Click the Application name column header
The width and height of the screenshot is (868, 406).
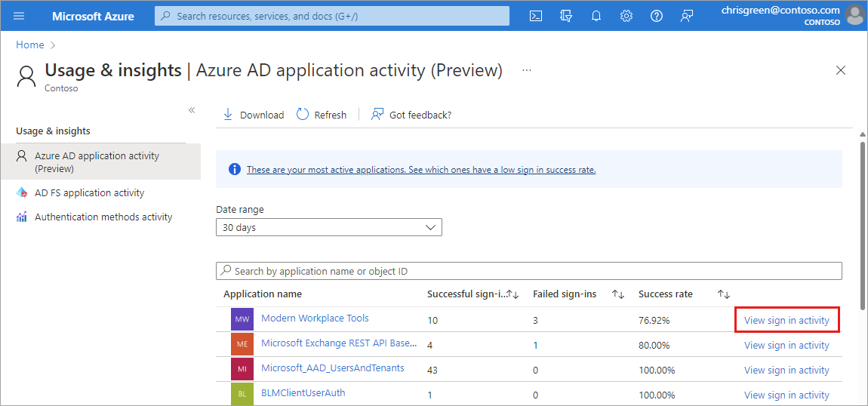pos(263,294)
